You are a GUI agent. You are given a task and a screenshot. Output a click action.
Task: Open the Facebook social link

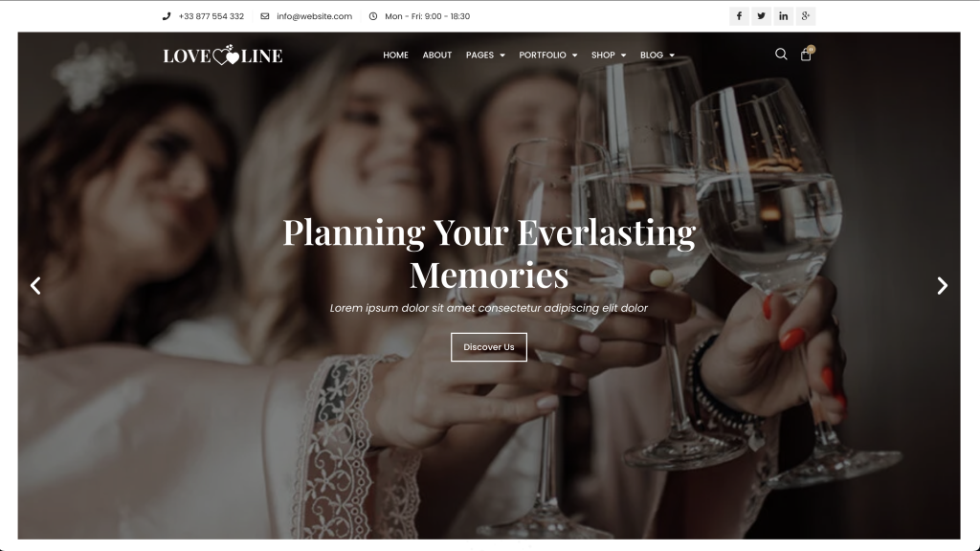[x=739, y=16]
